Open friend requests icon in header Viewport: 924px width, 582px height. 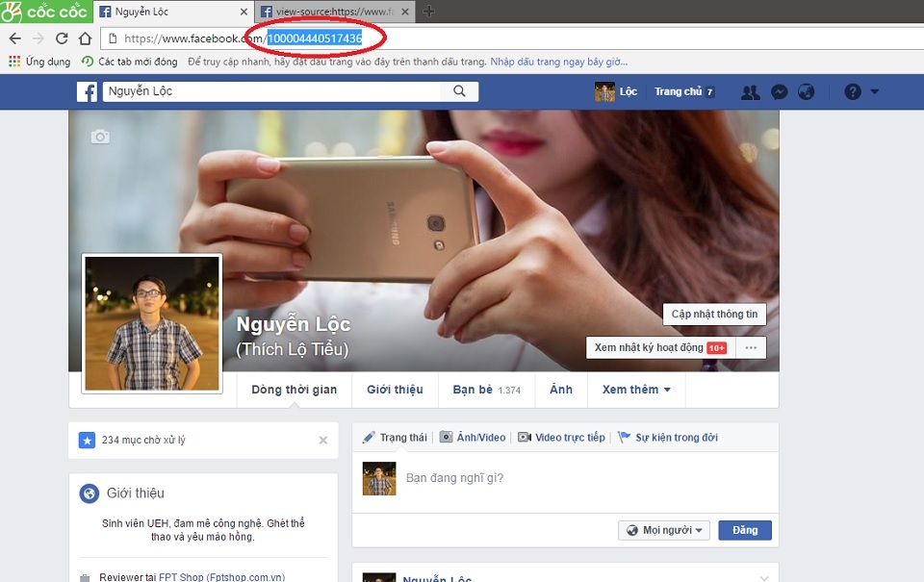tap(750, 92)
